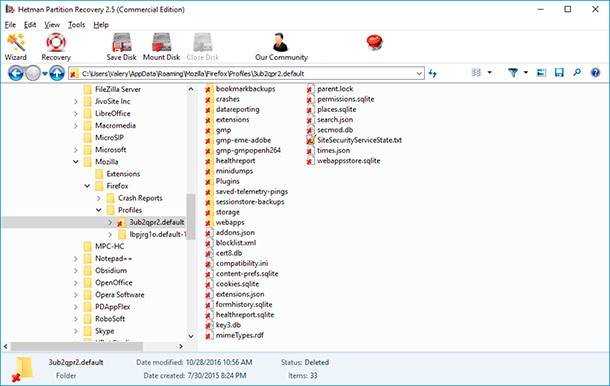Image resolution: width=610 pixels, height=386 pixels.
Task: Select lbpjrg1o.default profile in tree
Action: pyautogui.click(x=152, y=235)
